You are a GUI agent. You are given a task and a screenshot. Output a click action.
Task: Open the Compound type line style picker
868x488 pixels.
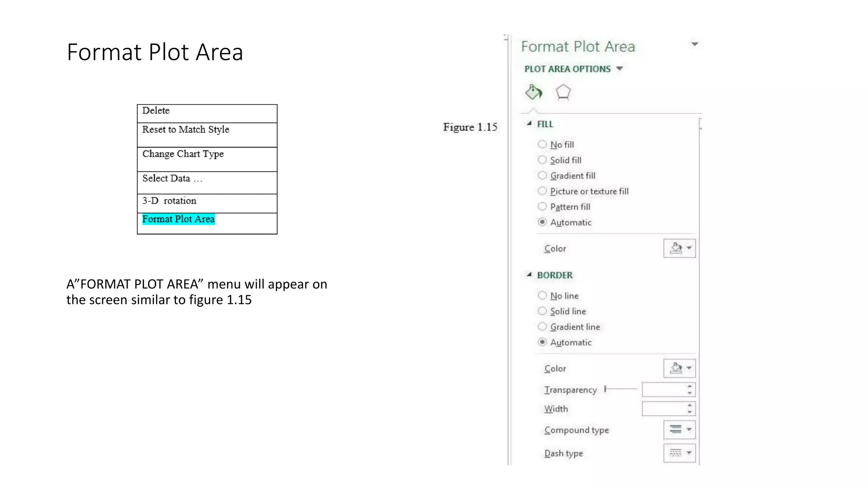(x=679, y=430)
